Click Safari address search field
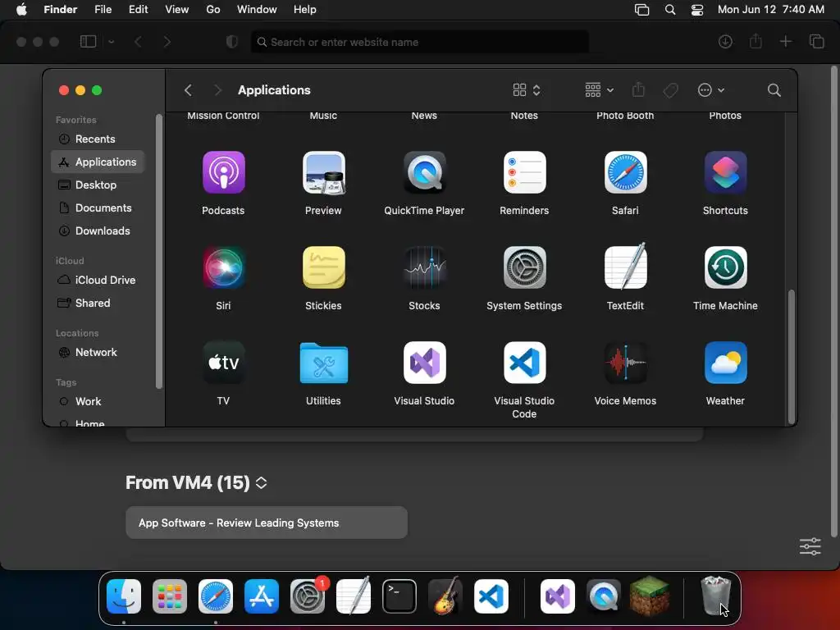 (420, 42)
